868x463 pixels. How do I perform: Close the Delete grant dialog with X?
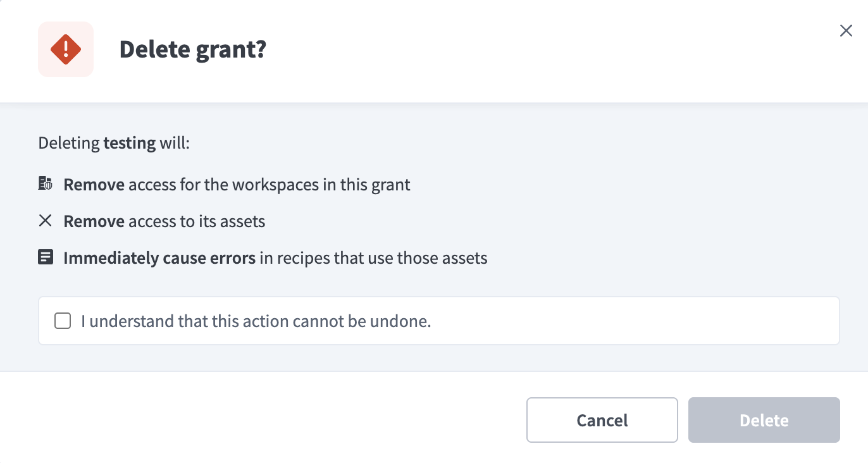click(x=846, y=31)
